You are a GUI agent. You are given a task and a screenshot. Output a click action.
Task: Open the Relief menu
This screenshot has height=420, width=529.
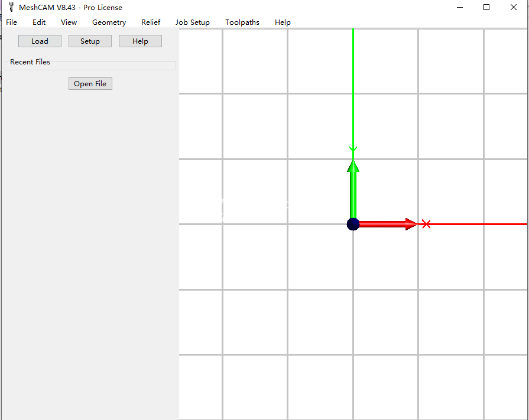[x=151, y=22]
